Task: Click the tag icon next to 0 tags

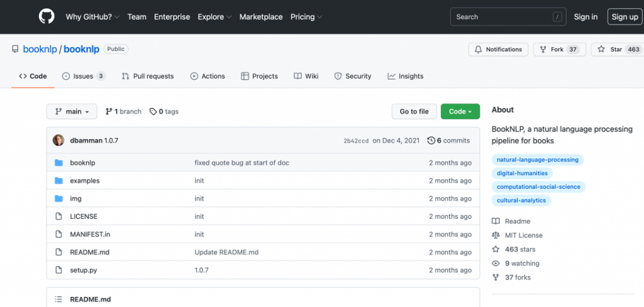Action: pos(153,111)
